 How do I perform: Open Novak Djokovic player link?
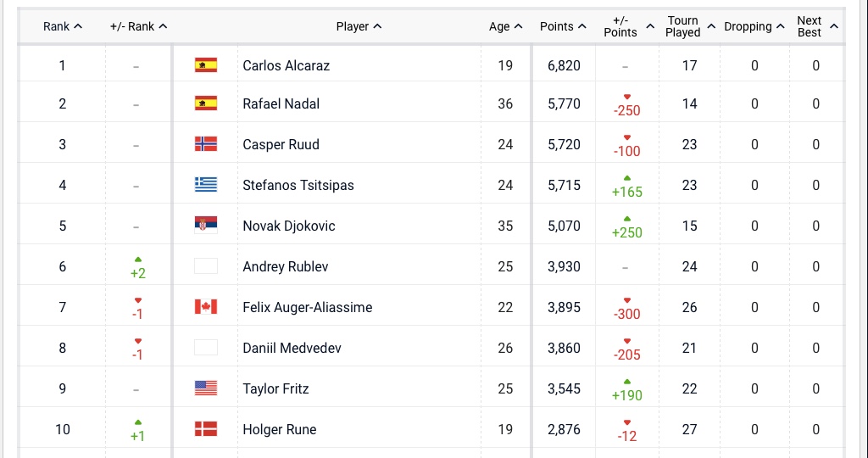coord(289,226)
